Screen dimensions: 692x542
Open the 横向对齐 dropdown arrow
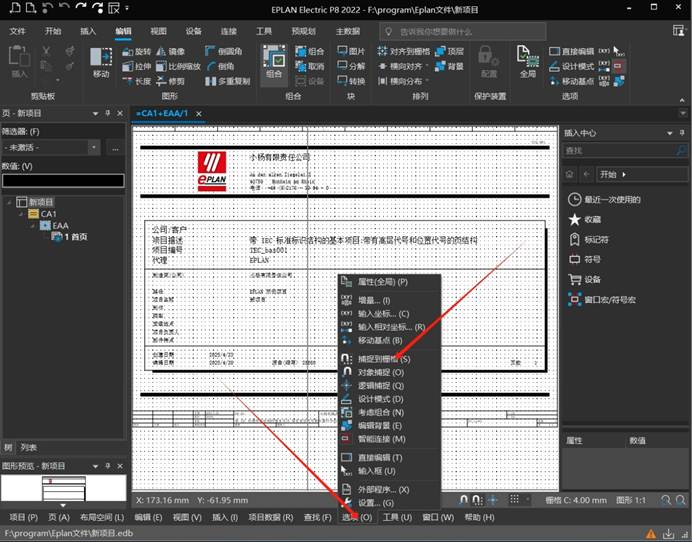[x=426, y=67]
